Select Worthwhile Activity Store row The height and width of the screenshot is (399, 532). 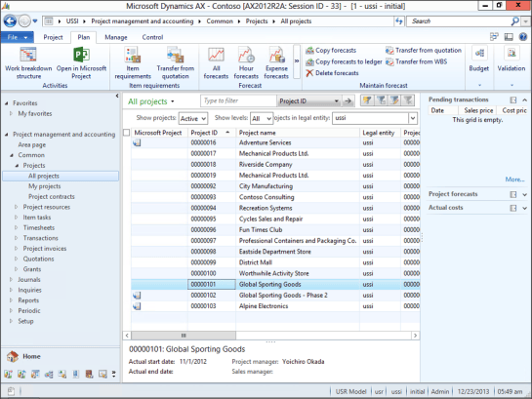point(275,273)
